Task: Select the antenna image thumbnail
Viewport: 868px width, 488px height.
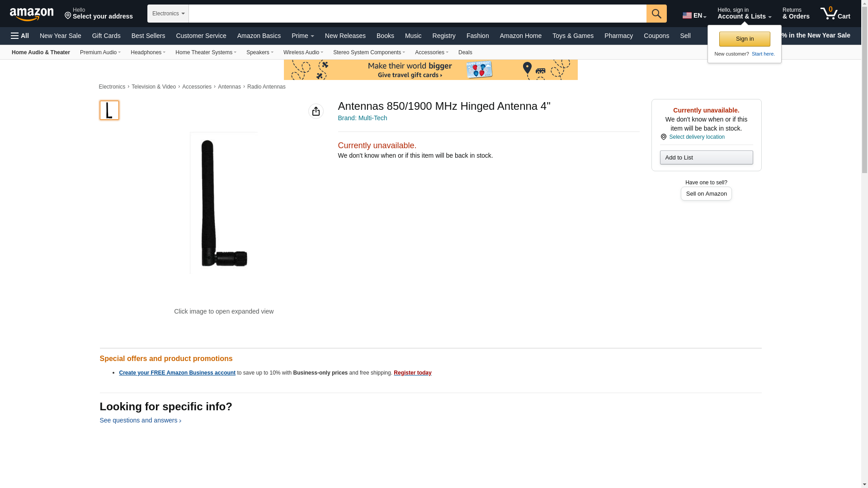Action: coord(109,110)
